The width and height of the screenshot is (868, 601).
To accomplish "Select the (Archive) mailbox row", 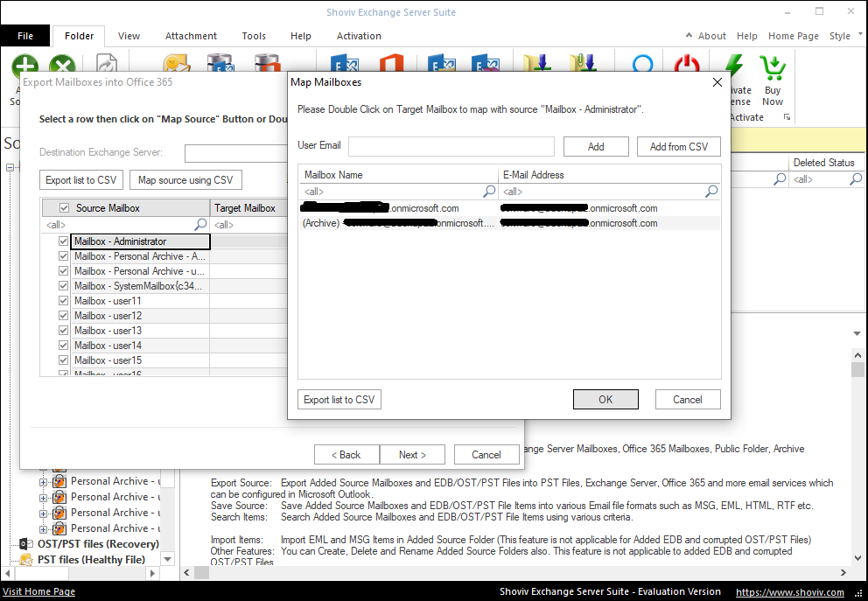I will coord(509,223).
